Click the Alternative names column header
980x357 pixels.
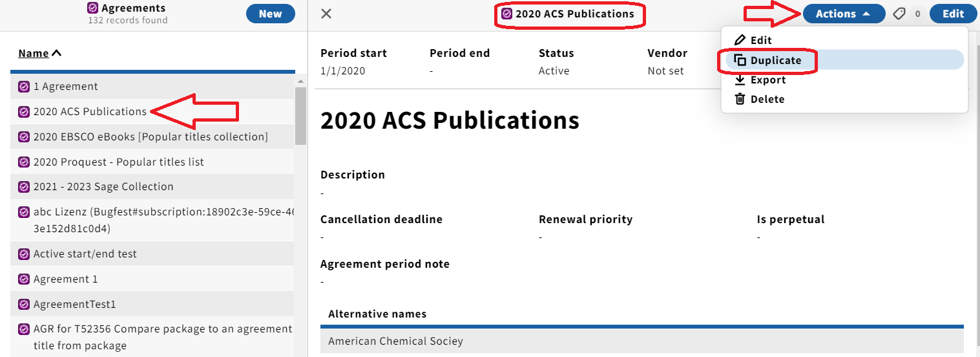377,314
